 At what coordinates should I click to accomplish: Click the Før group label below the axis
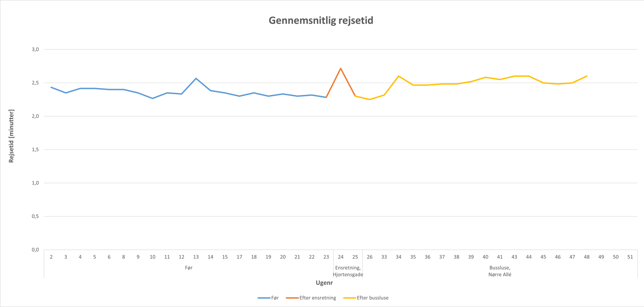click(x=189, y=268)
